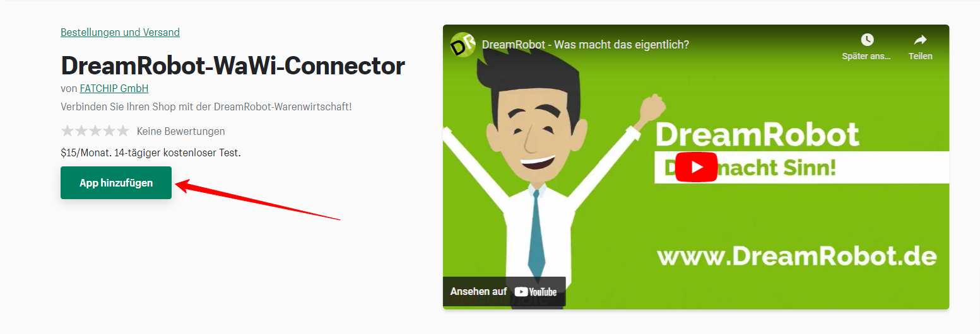980x334 pixels.
Task: Open the DreamRobot channel avatar icon
Action: 463,45
